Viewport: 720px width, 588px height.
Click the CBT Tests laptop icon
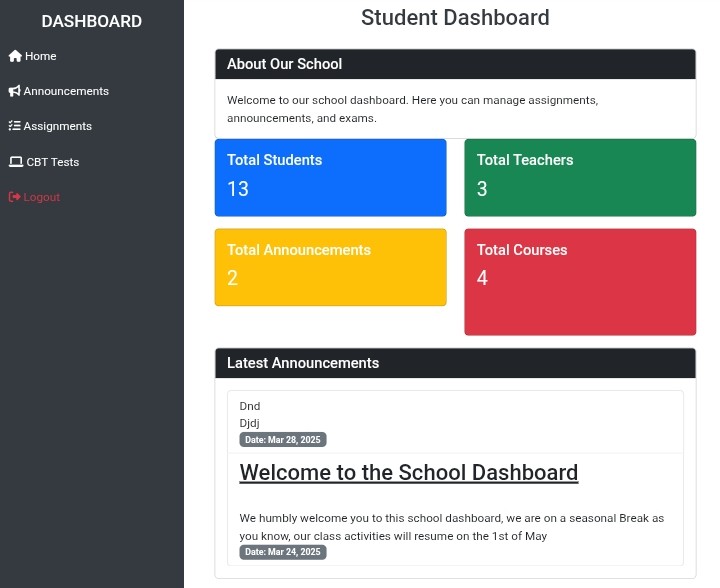(15, 162)
